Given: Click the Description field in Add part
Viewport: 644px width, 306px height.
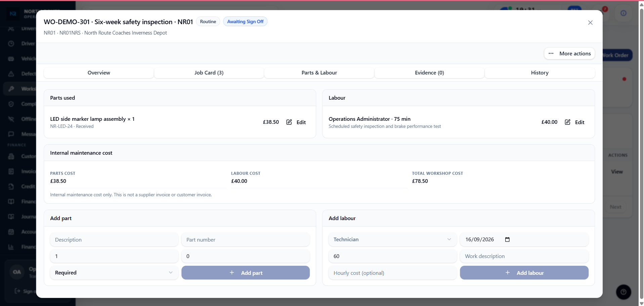Looking at the screenshot, I should pos(114,240).
